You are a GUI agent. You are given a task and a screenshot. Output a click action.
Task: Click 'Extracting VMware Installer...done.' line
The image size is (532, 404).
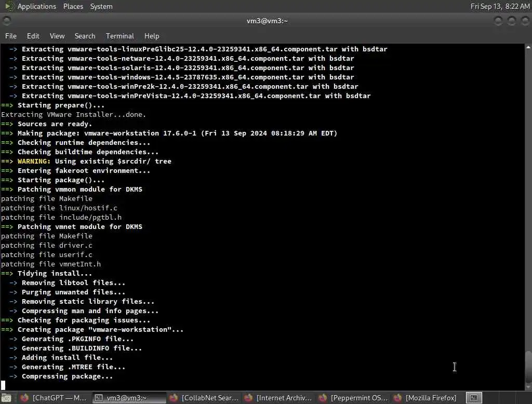click(x=74, y=115)
